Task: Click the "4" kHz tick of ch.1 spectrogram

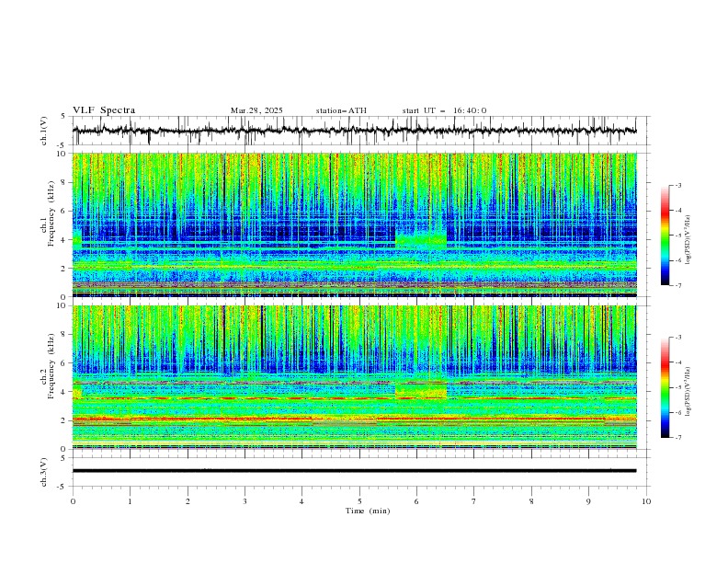Action: 64,240
